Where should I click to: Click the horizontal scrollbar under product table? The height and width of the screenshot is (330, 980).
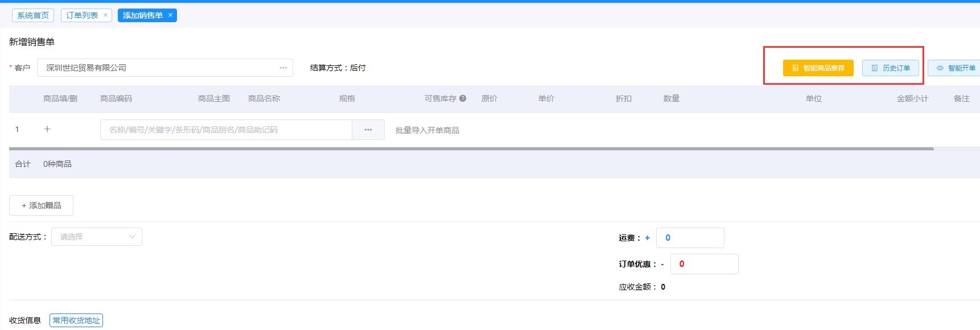click(471, 148)
